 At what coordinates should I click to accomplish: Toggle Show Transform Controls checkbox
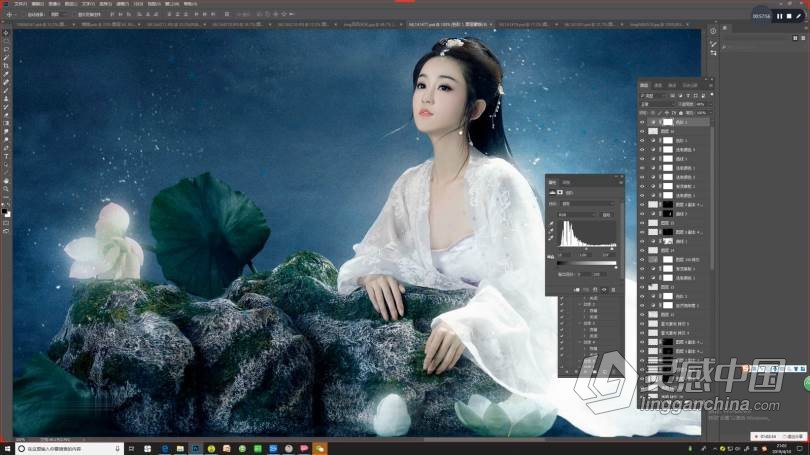point(76,14)
